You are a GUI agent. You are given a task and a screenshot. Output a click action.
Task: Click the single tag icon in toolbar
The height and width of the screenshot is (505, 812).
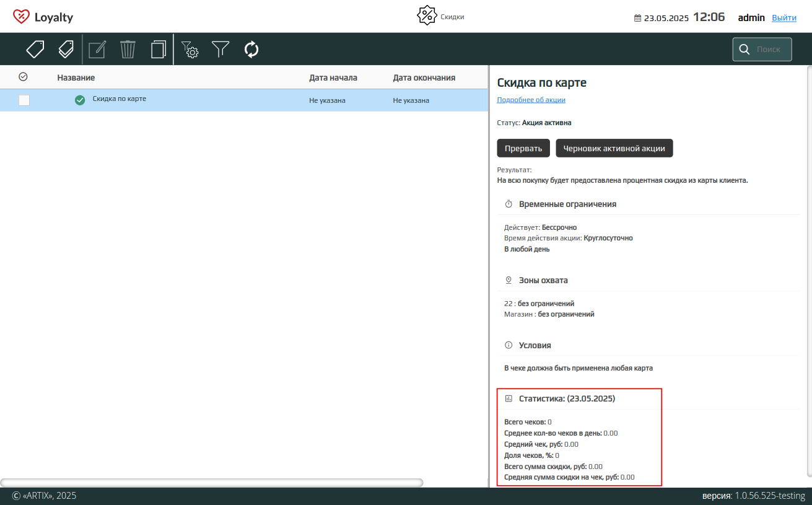pyautogui.click(x=35, y=49)
